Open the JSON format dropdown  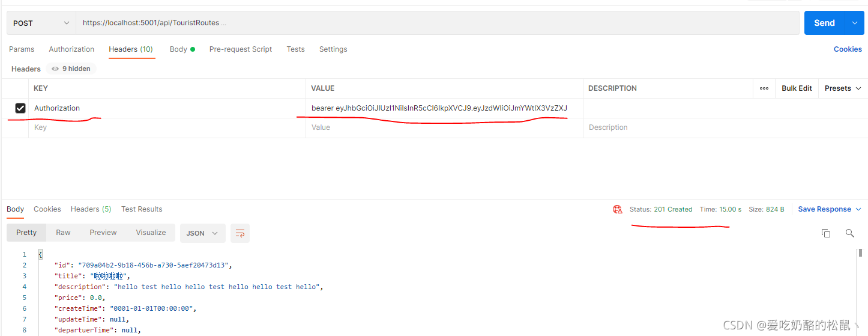click(202, 233)
